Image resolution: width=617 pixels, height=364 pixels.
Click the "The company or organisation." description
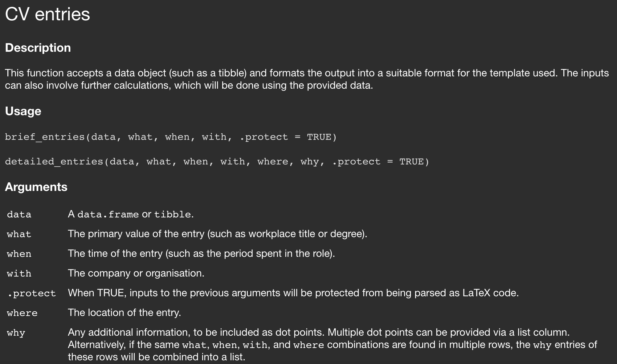coord(136,273)
